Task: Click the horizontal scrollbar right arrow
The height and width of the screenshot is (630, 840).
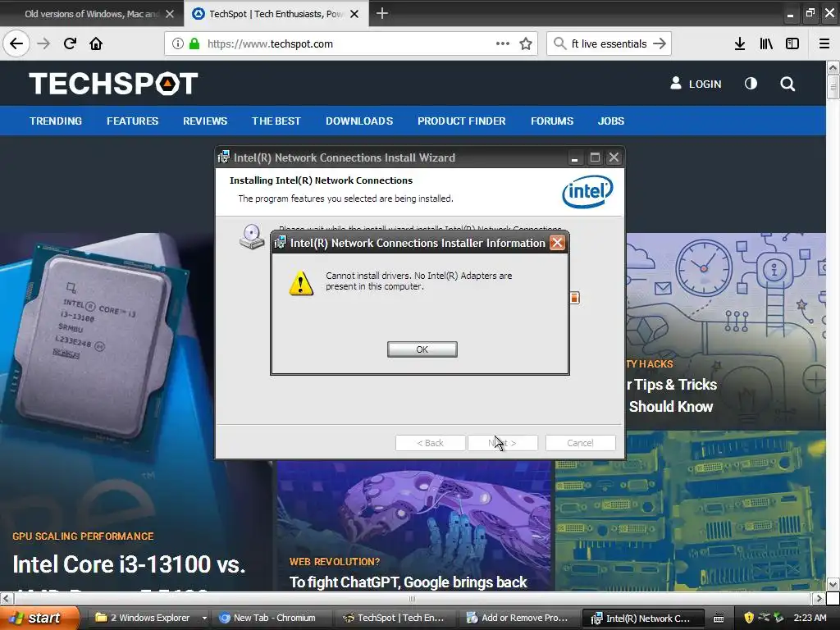Action: (818, 598)
